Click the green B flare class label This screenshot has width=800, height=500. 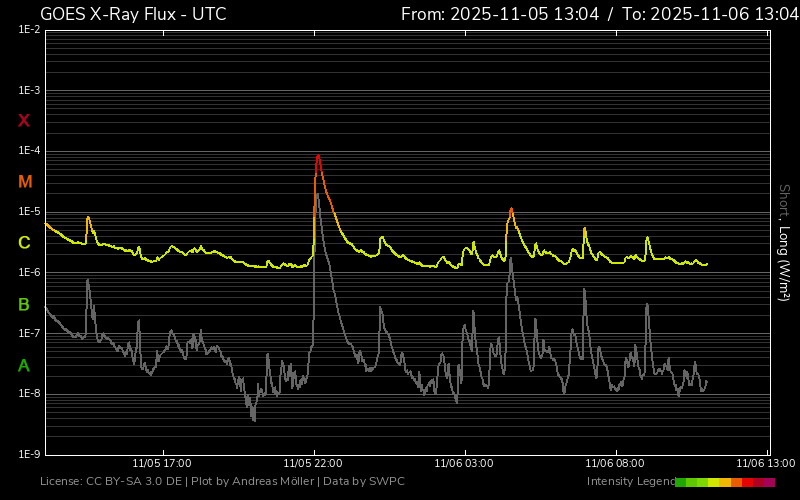click(24, 304)
